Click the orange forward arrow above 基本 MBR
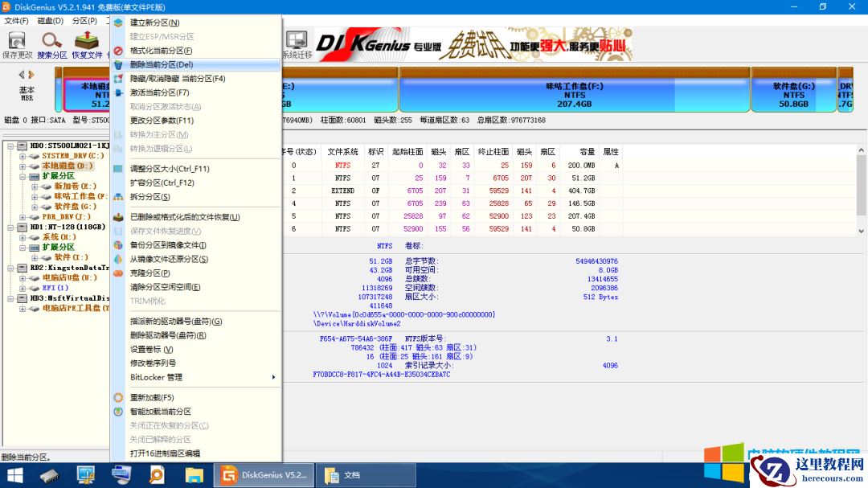868x488 pixels. tap(31, 75)
